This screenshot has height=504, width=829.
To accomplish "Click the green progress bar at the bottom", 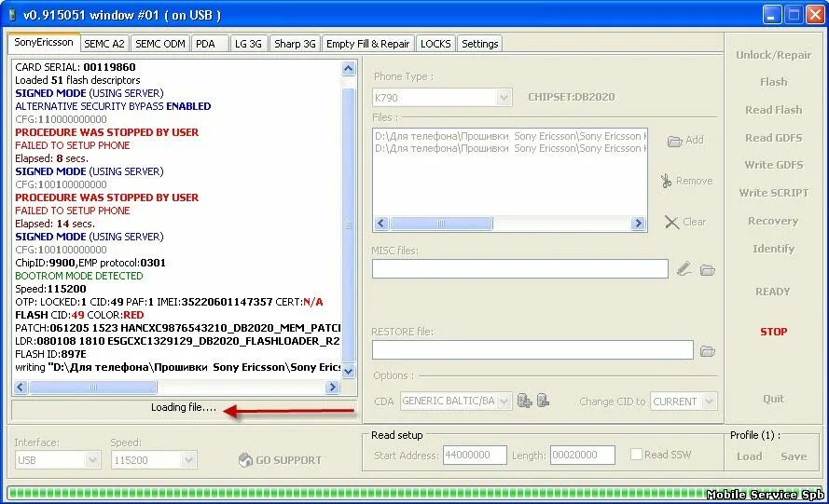I will click(414, 493).
